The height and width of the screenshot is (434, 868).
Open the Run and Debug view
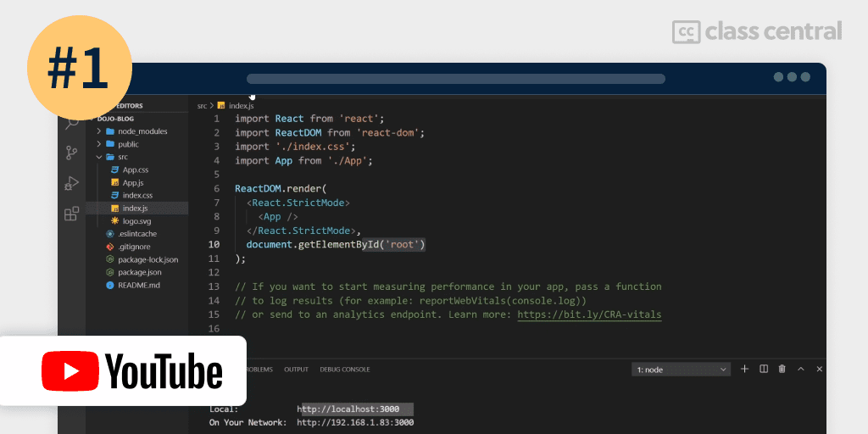pos(71,183)
